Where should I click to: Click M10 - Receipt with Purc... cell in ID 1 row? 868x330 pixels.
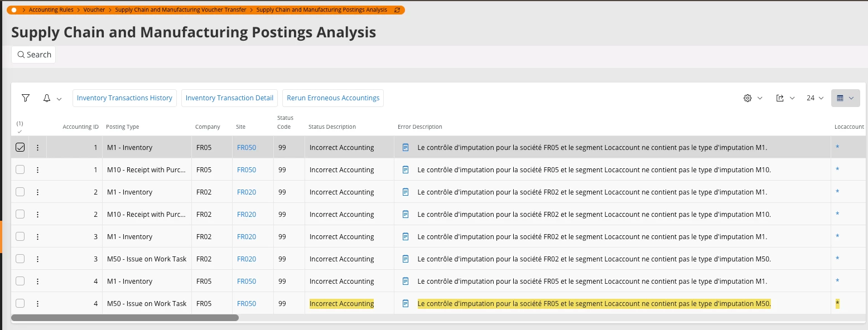click(146, 170)
